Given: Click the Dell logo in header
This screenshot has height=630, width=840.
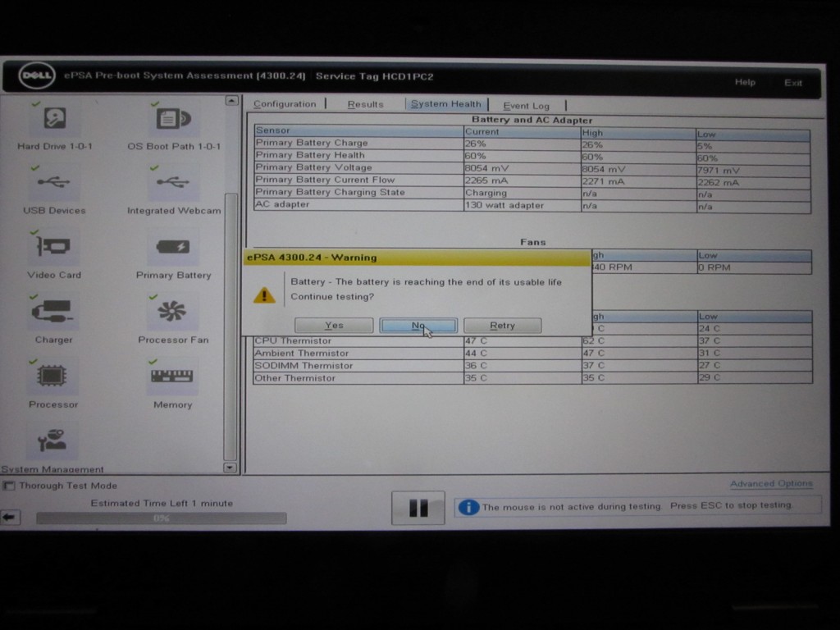Looking at the screenshot, I should click(x=37, y=75).
